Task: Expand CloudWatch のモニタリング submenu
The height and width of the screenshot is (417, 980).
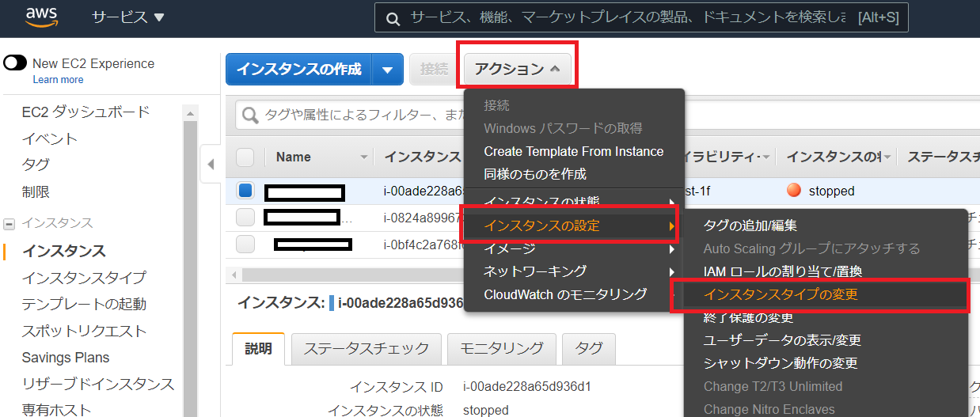Action: tap(574, 294)
